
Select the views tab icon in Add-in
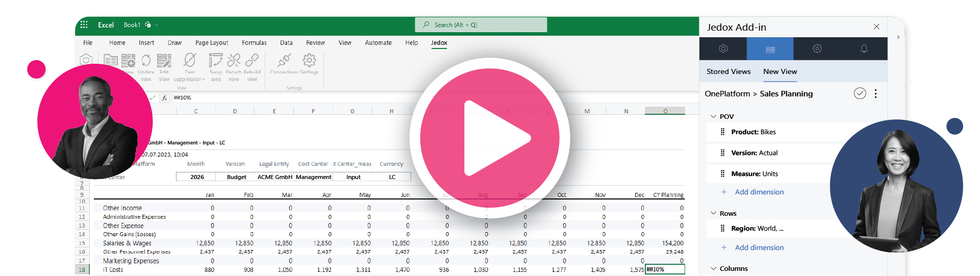point(770,49)
